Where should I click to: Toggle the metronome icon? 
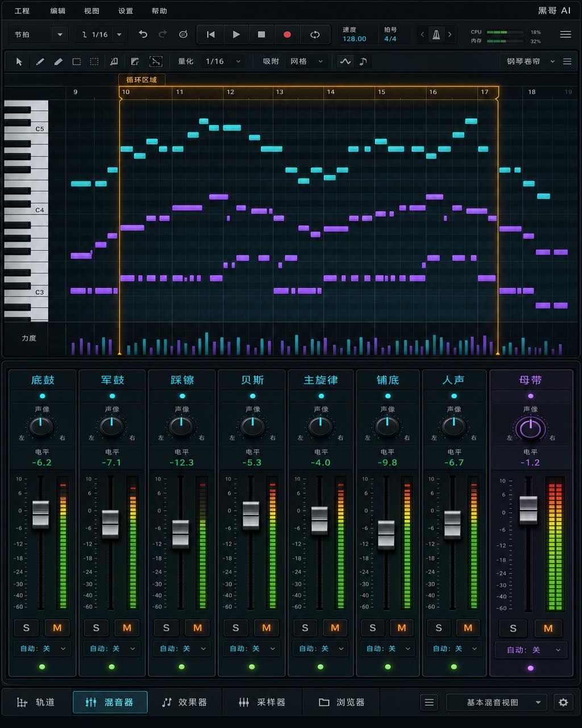436,35
